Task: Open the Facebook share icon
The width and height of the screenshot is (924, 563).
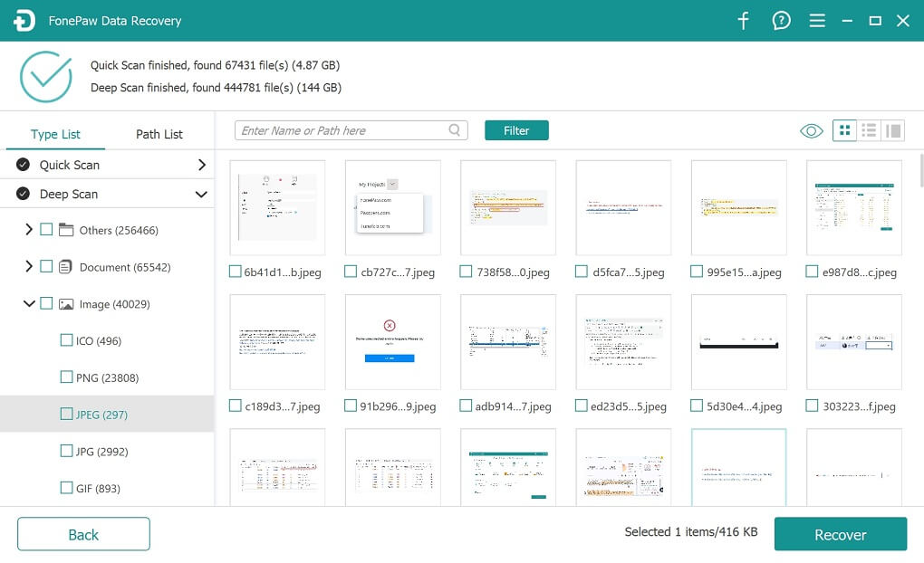Action: [743, 21]
